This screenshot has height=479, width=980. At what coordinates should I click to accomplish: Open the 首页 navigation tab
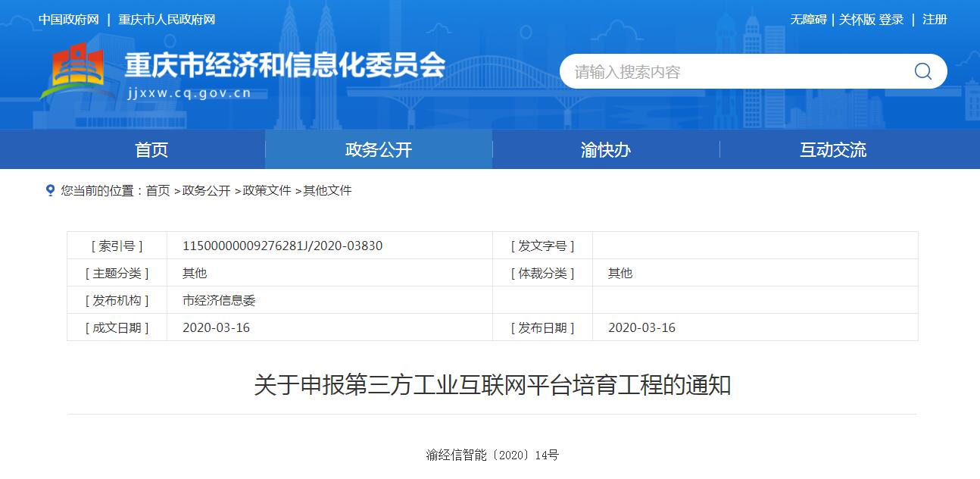coord(151,149)
